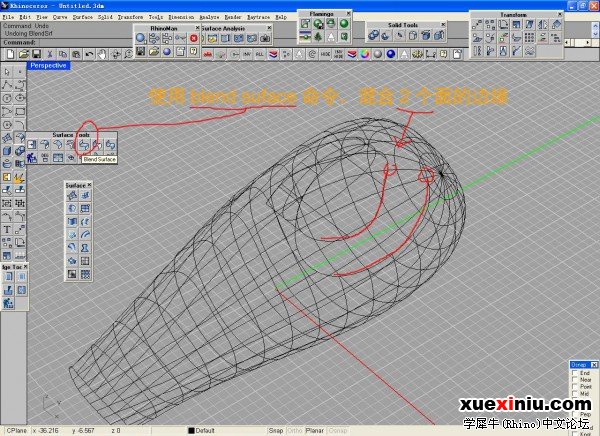Screen dimensions: 600x436
Task: Select the Rectangle tool in left toolbar
Action: 20,111
